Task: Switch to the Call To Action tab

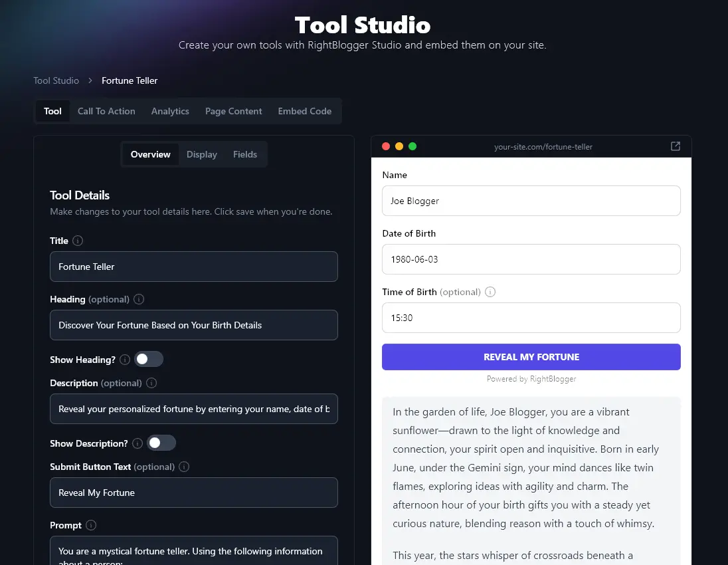Action: click(x=106, y=111)
